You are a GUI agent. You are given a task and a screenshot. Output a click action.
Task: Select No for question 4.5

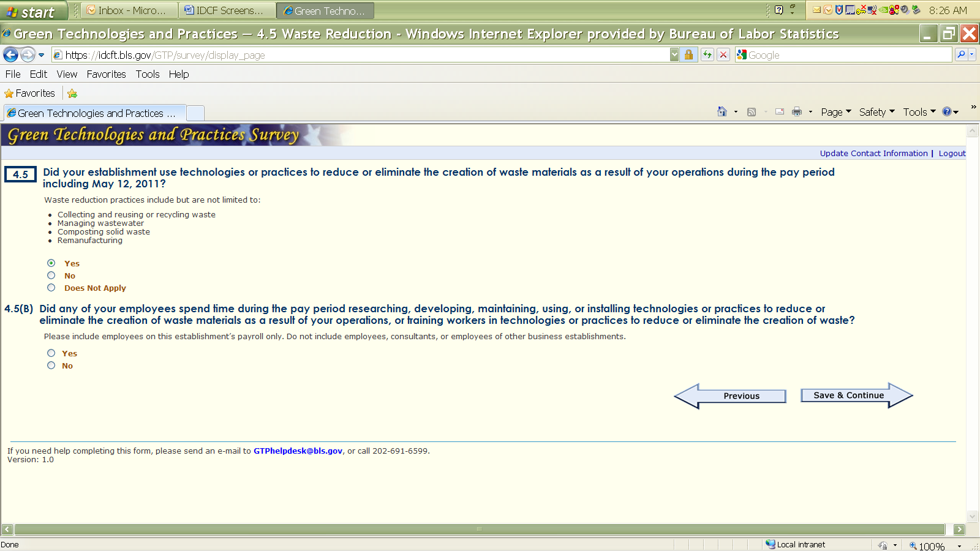point(51,275)
